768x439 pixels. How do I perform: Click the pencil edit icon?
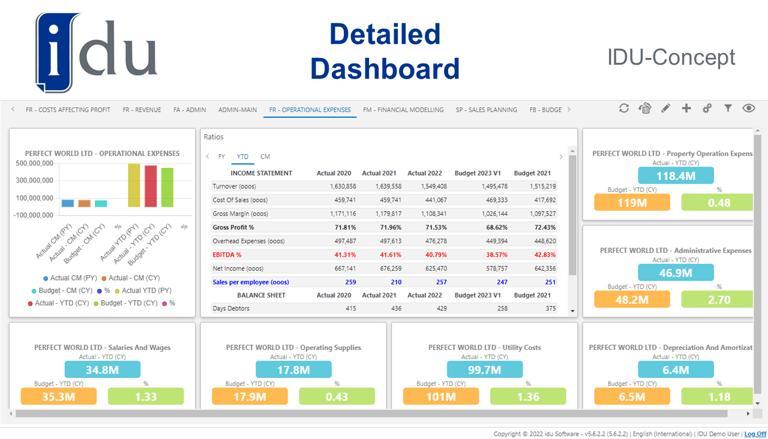coord(665,108)
